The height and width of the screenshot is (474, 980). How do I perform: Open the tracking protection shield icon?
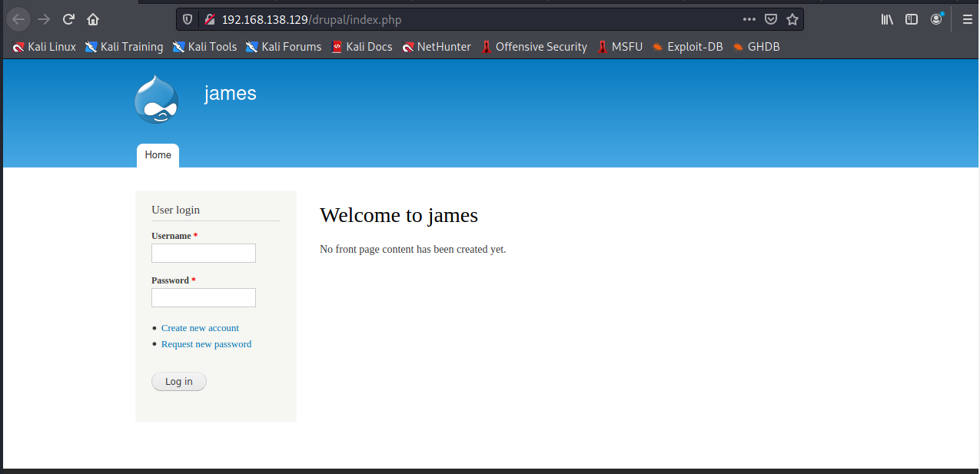(188, 19)
